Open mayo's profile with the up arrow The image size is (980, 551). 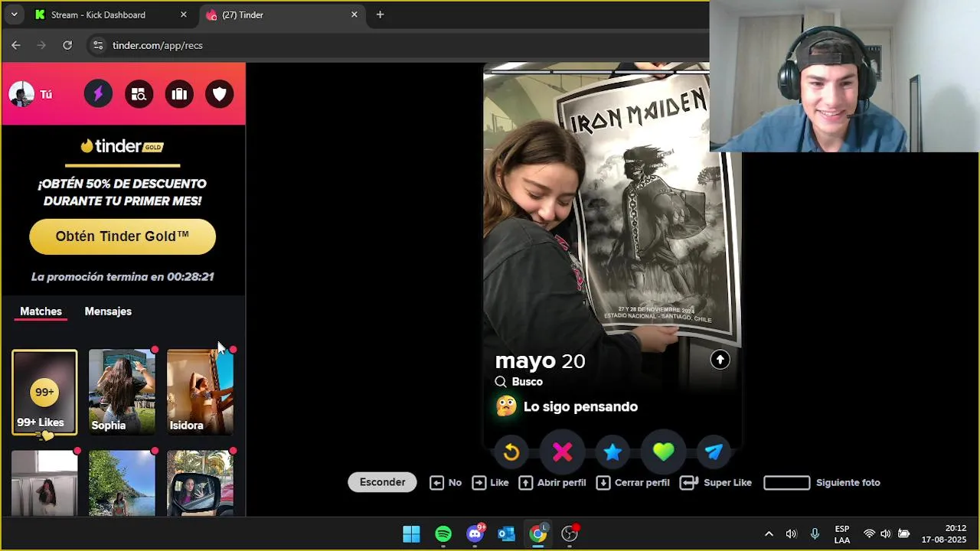coord(720,360)
